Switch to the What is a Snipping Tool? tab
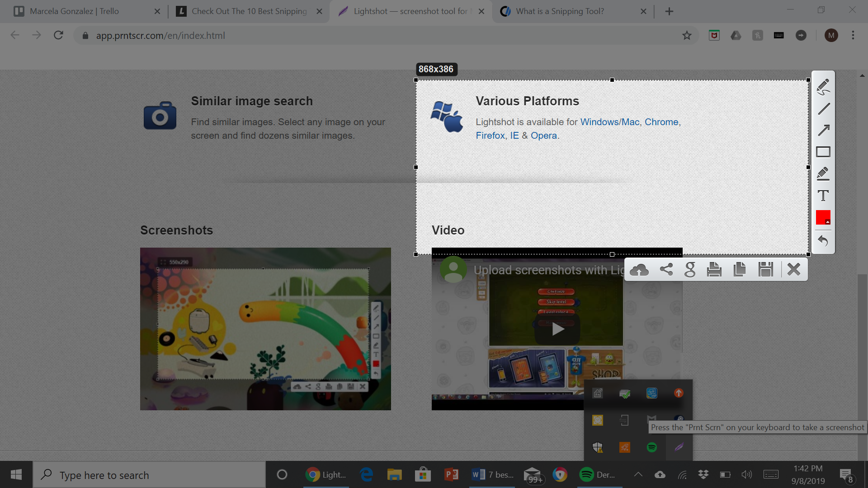 point(560,11)
